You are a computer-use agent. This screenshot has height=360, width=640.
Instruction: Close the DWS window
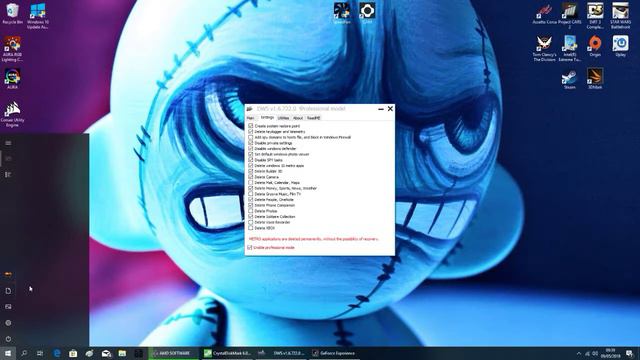point(390,109)
